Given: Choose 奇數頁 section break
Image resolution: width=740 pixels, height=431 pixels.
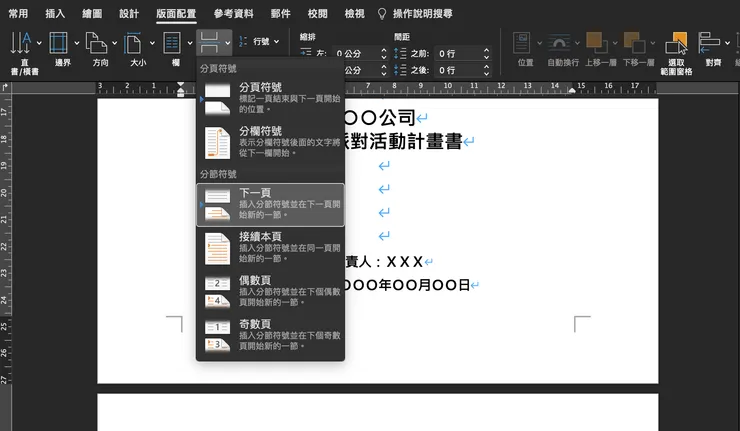Looking at the screenshot, I should [270, 335].
